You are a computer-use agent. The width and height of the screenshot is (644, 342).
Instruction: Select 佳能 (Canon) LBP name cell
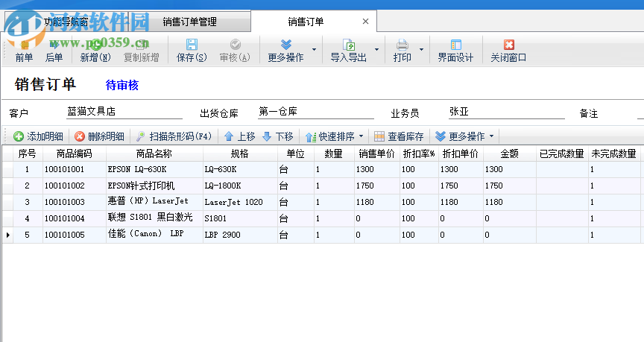point(154,235)
